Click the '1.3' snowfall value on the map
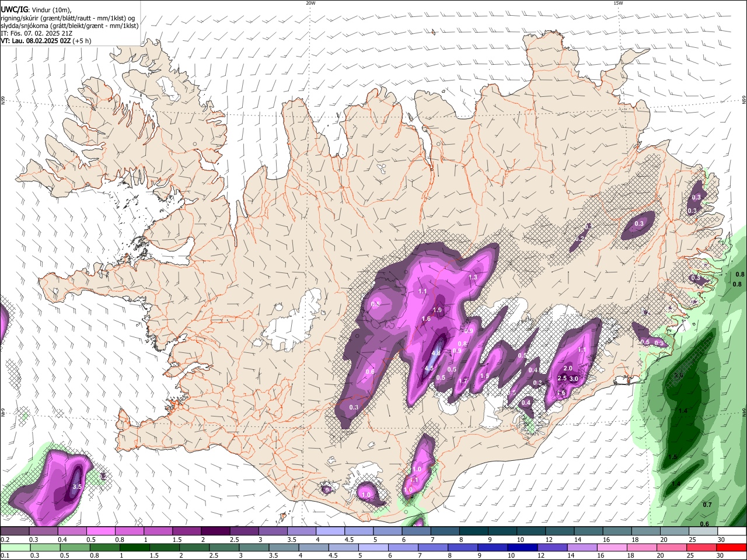Screen dimensions: 747x560 pos(473,277)
